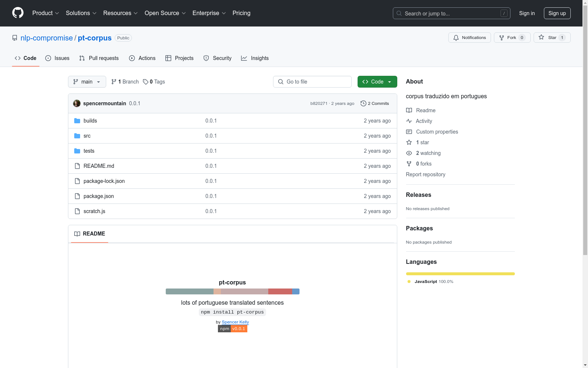The image size is (588, 368).
Task: Click the b820271 commit hash
Action: [319, 103]
